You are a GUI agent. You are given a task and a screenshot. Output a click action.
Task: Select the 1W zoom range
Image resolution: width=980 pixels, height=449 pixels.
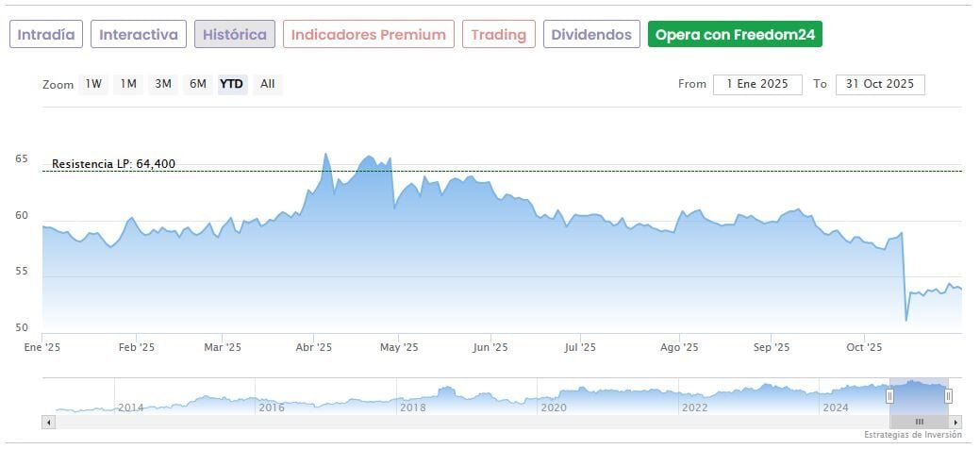tap(93, 84)
